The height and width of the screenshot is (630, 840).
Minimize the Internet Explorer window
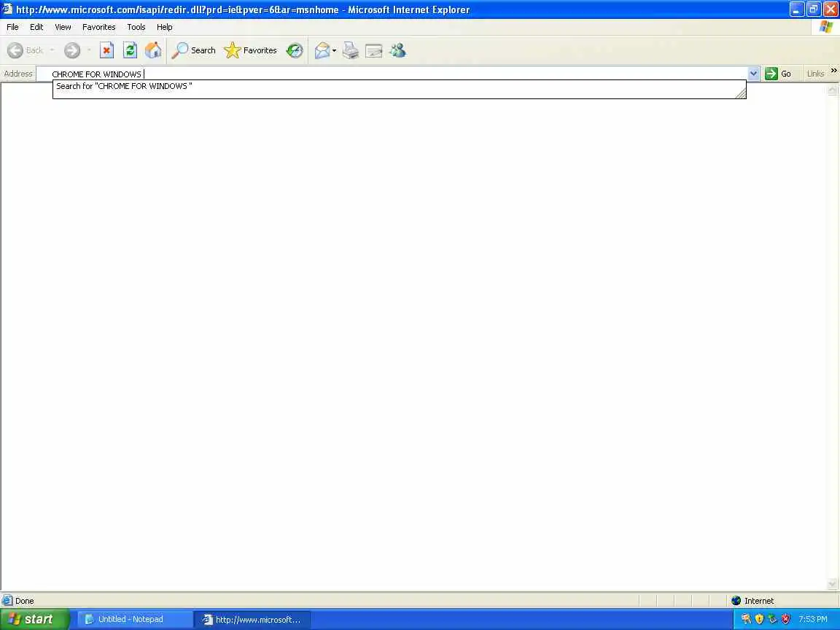[x=796, y=9]
